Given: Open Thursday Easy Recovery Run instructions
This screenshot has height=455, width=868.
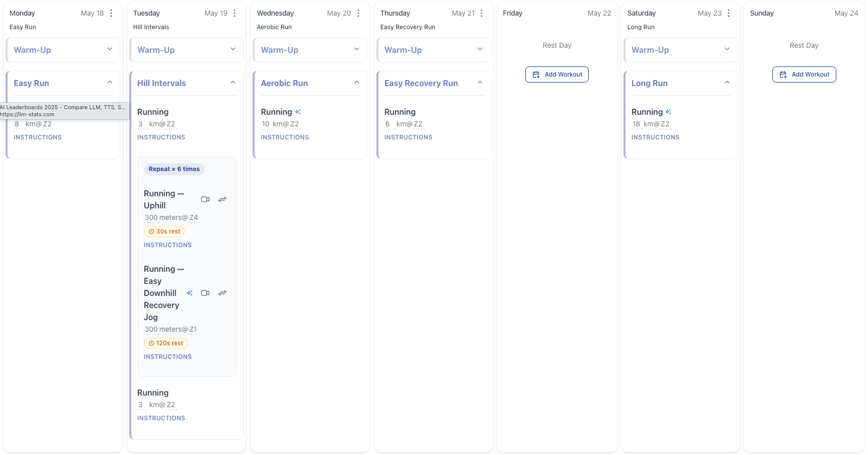Looking at the screenshot, I should [408, 137].
